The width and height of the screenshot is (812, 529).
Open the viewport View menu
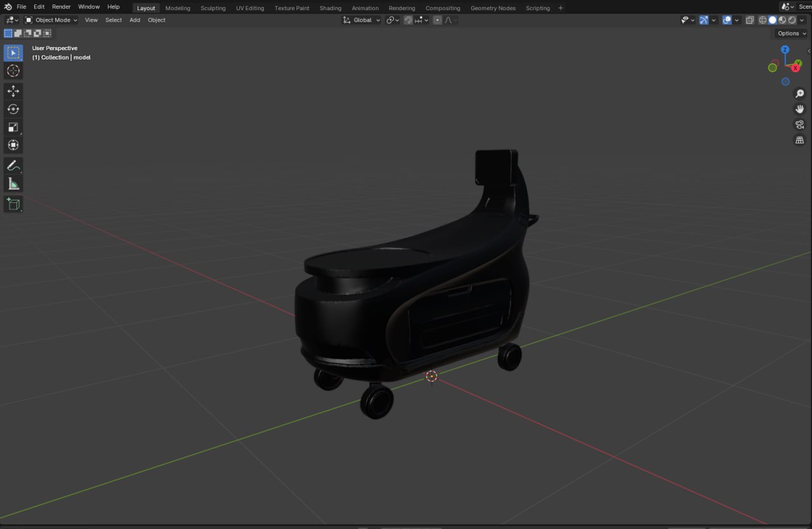91,20
